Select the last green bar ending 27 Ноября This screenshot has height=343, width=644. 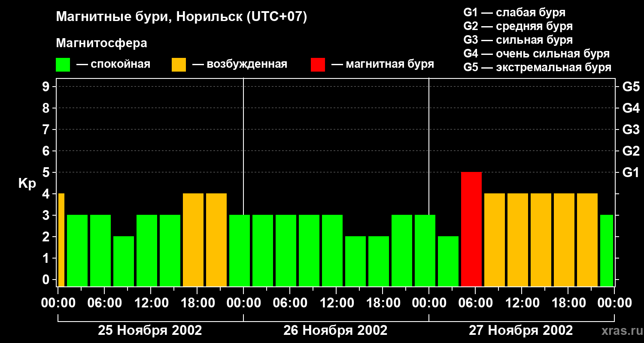point(607,251)
